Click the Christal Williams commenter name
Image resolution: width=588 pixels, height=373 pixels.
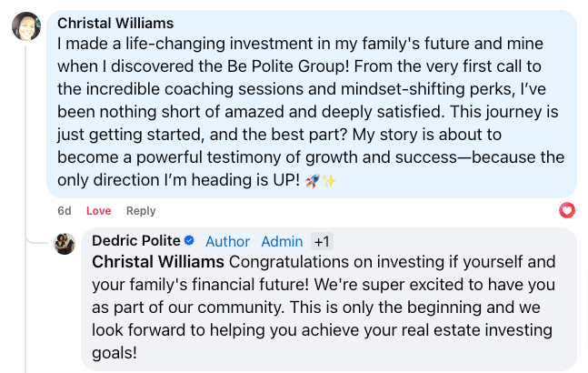115,24
